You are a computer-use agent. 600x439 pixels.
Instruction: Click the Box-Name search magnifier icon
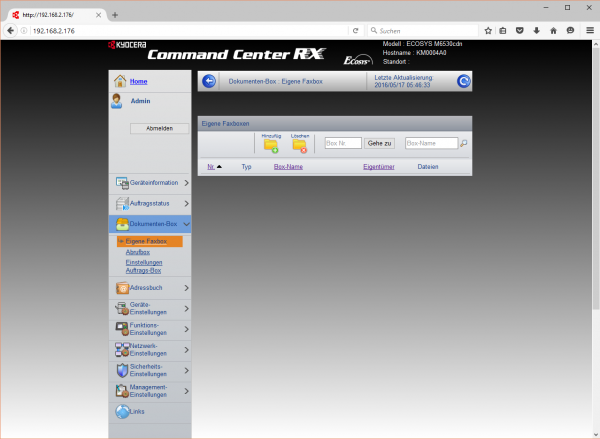pyautogui.click(x=464, y=144)
